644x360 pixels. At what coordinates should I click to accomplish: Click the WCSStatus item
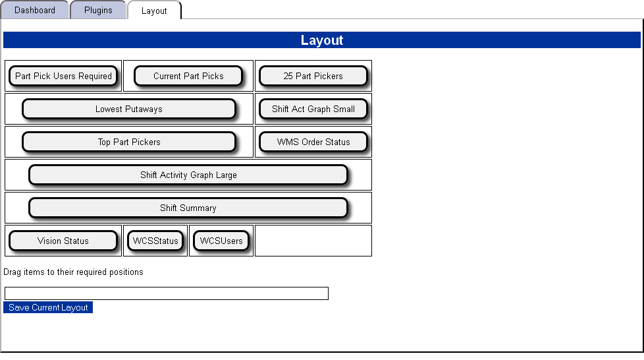point(155,241)
